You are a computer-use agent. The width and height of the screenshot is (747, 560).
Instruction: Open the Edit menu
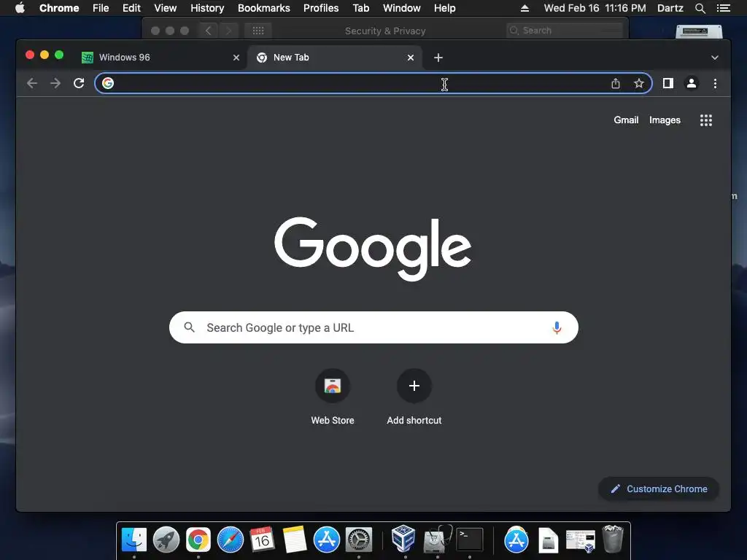pos(131,8)
